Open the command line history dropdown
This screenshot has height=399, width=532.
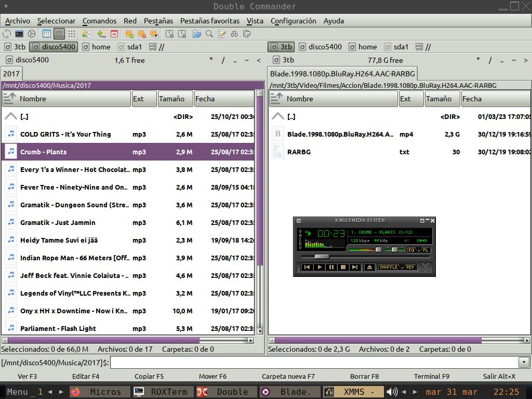point(524,362)
